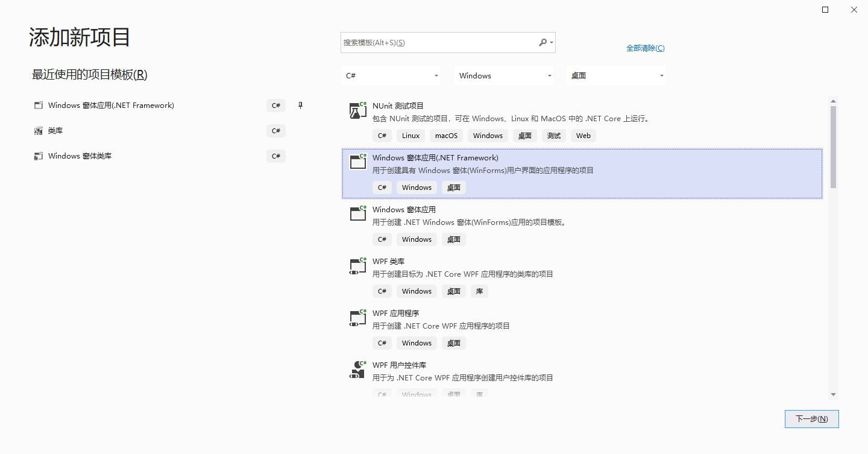This screenshot has width=868, height=454.
Task: Click the WPF 用户控件库 template icon
Action: tap(357, 369)
